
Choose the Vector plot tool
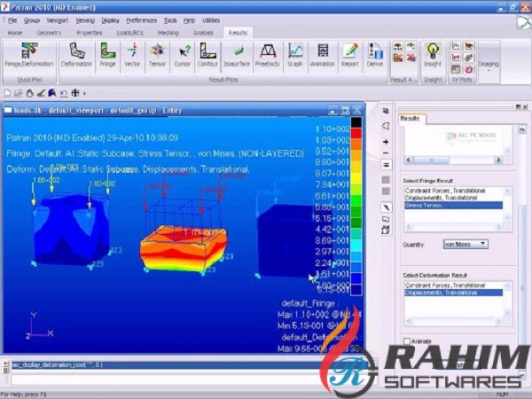coord(132,55)
